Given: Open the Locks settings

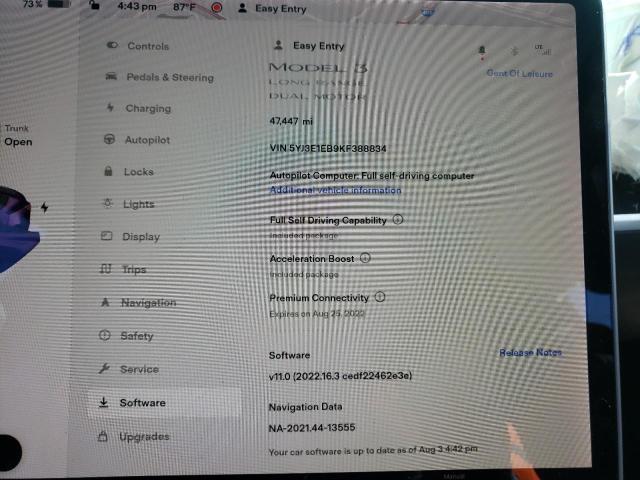Looking at the screenshot, I should 128,172.
